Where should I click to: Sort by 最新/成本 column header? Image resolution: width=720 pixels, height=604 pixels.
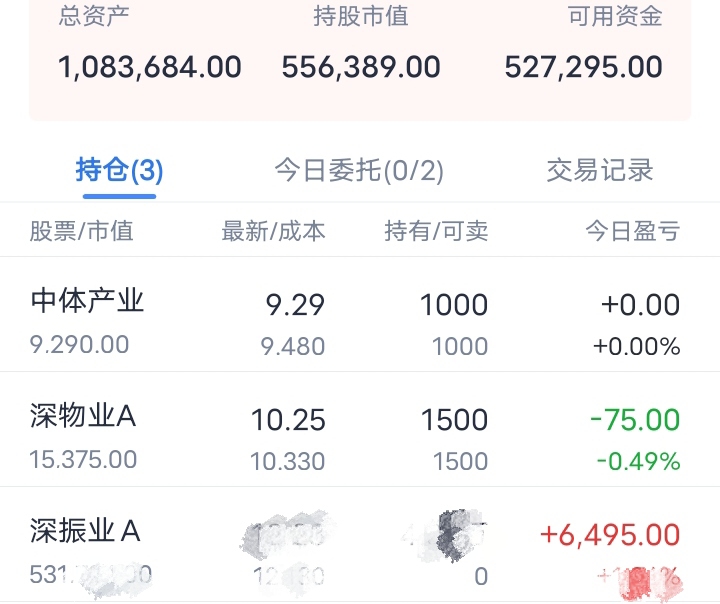pyautogui.click(x=273, y=231)
